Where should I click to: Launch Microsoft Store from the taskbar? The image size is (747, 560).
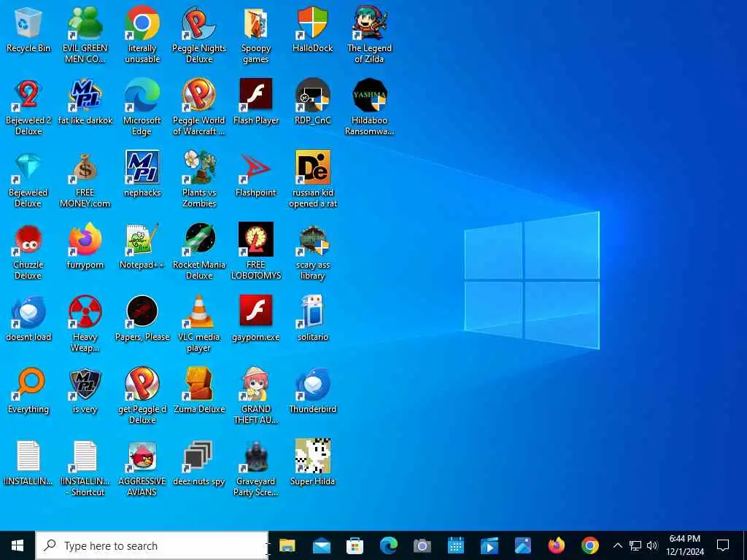[355, 545]
